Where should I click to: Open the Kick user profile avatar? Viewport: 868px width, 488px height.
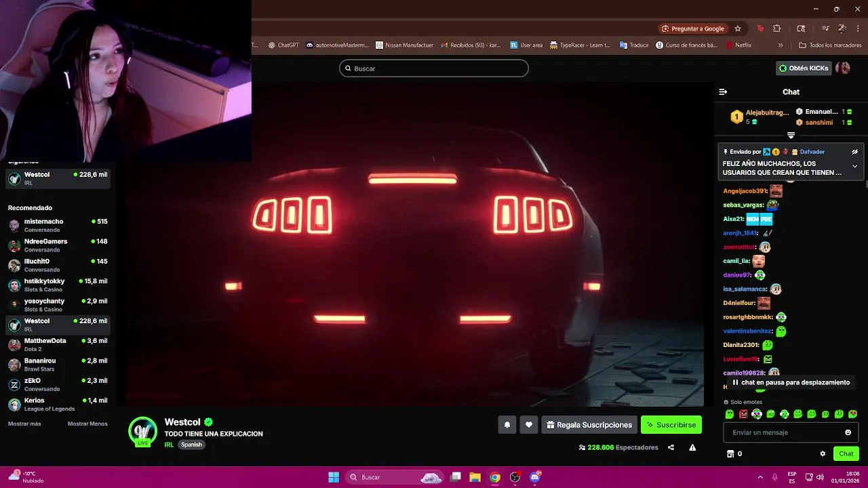(843, 68)
